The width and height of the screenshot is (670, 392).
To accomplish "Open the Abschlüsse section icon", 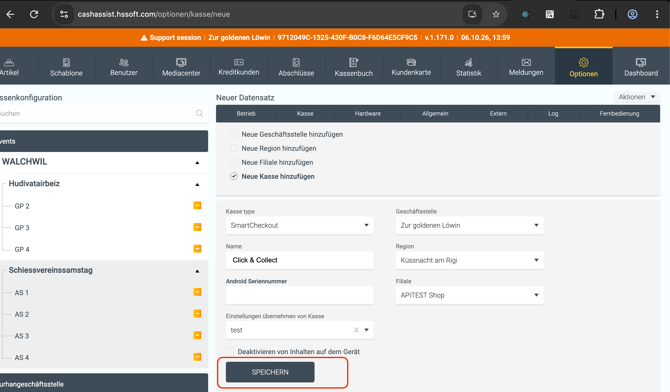I will 296,62.
